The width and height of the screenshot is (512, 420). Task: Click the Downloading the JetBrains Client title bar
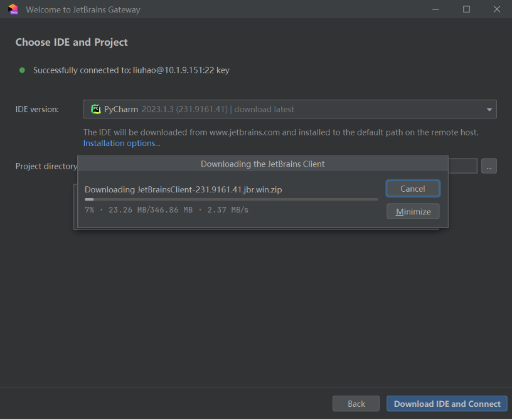click(262, 164)
